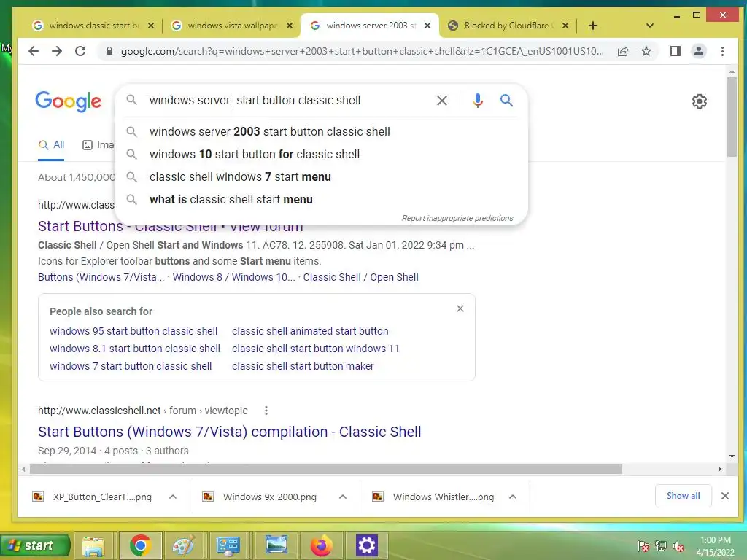Open result options next to classicshell.net viewtopic
This screenshot has height=560, width=747.
266,411
